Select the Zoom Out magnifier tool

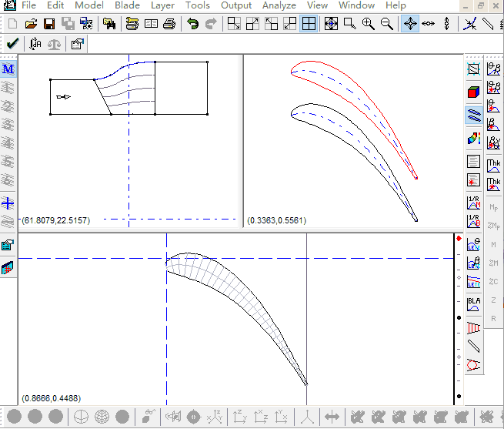pyautogui.click(x=387, y=24)
